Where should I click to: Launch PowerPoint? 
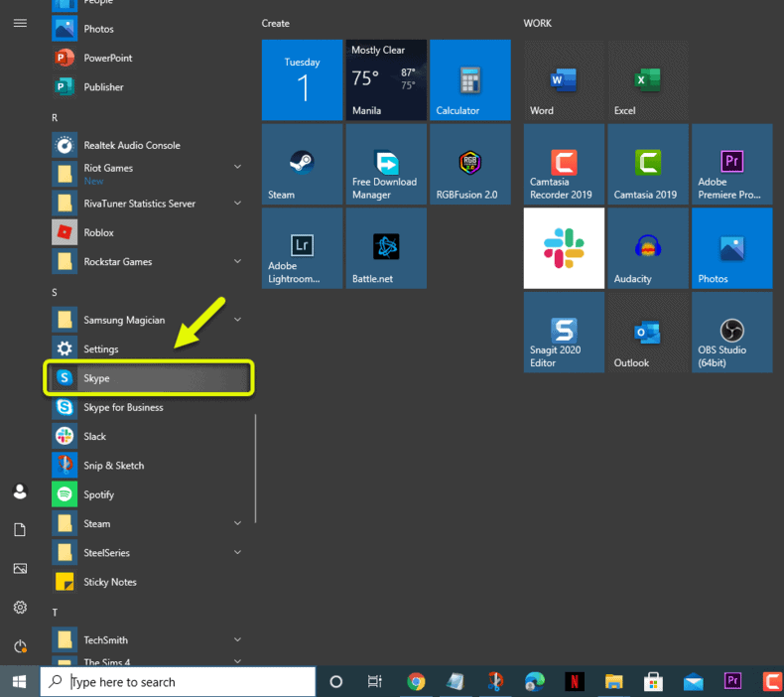point(149,58)
